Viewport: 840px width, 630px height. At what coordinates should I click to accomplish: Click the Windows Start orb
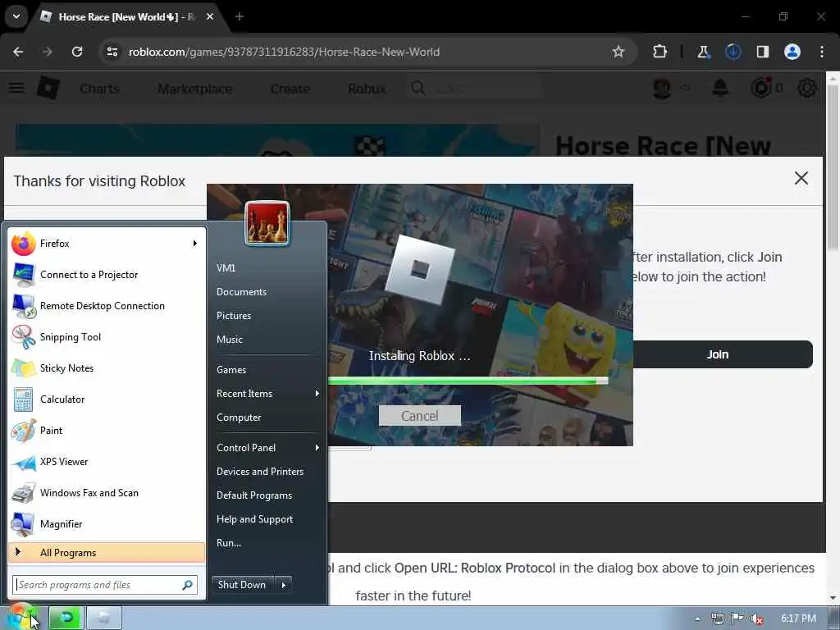click(21, 617)
